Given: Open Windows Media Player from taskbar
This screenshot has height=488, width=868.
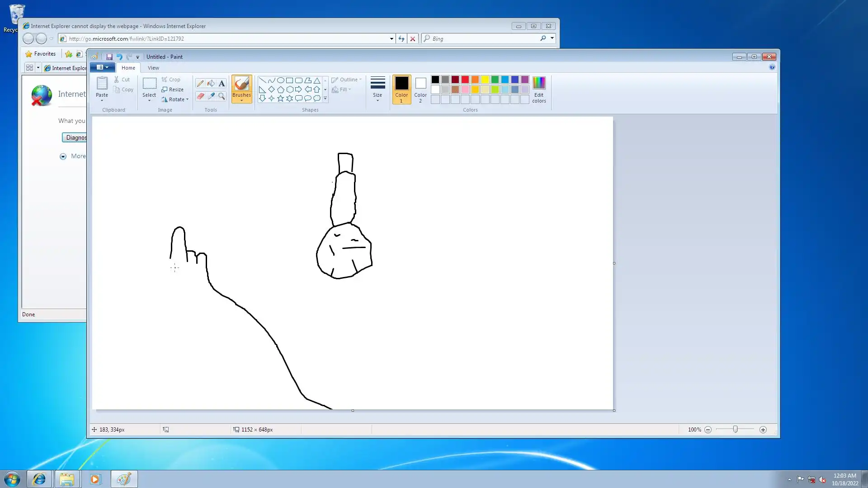Looking at the screenshot, I should pos(95,479).
